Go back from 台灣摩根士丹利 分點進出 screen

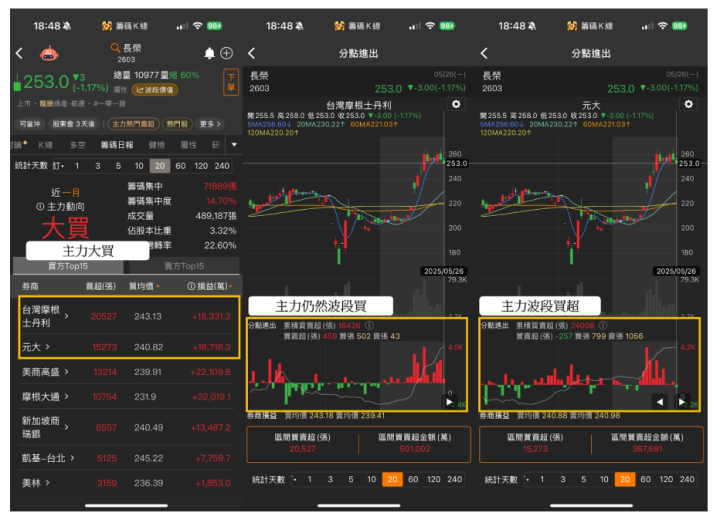click(252, 53)
